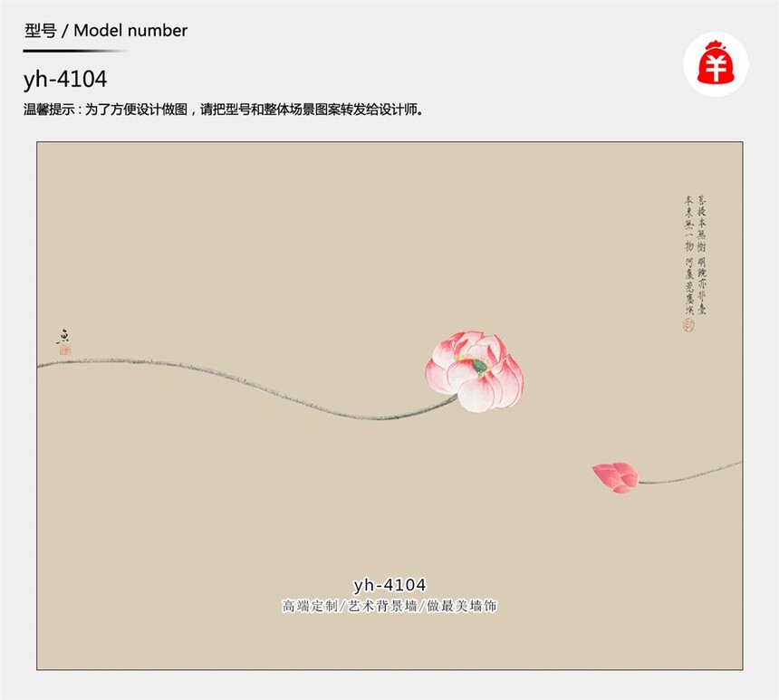
Task: Click the black underline beneath the heading
Action: coord(74,51)
